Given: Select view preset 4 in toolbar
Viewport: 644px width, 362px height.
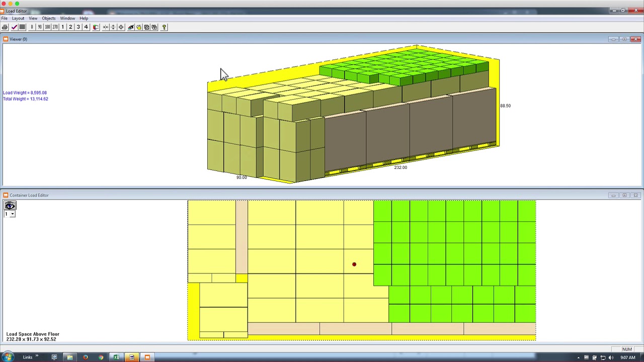Looking at the screenshot, I should (86, 27).
